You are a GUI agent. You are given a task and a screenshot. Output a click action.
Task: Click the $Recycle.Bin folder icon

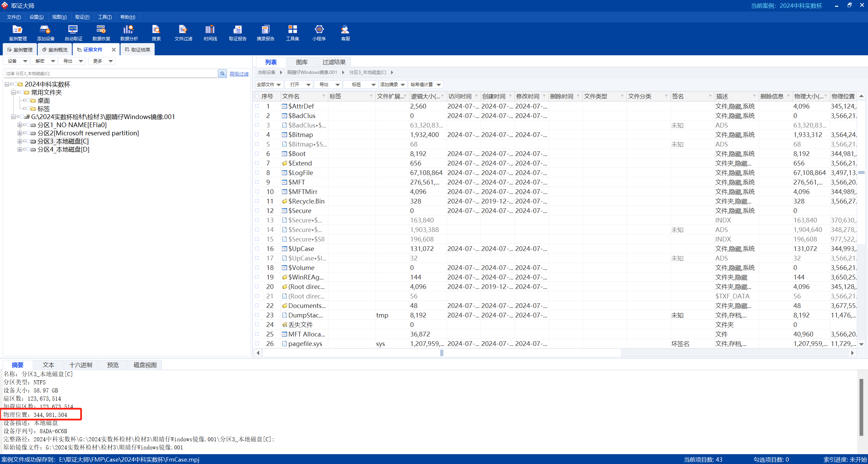point(284,201)
